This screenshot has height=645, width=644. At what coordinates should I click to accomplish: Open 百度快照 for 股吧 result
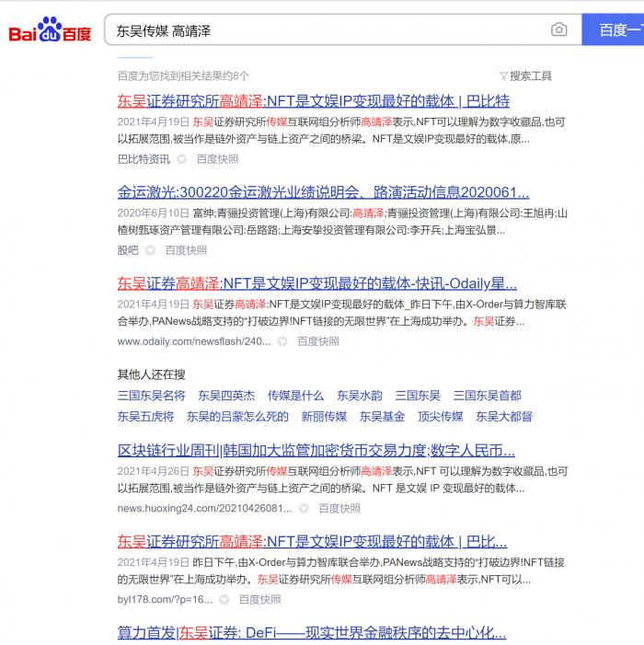tap(186, 250)
